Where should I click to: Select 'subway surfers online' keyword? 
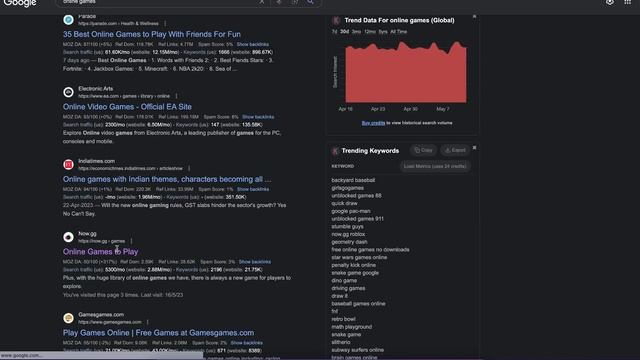tap(358, 350)
